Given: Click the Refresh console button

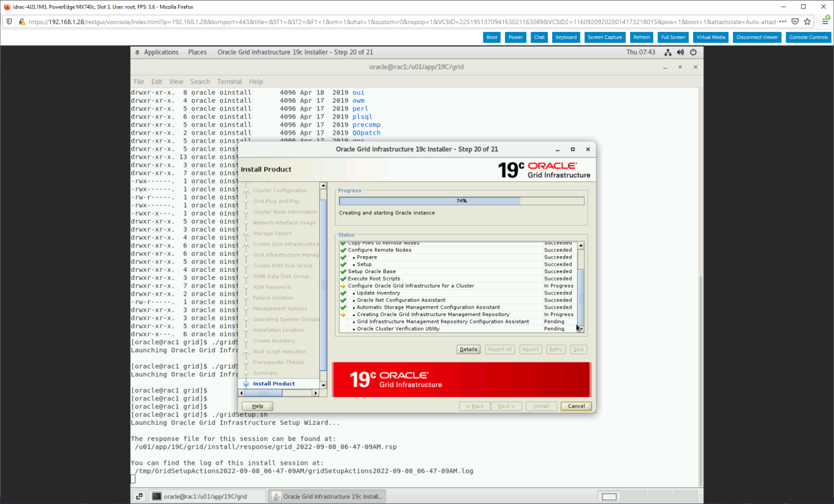Looking at the screenshot, I should [642, 37].
